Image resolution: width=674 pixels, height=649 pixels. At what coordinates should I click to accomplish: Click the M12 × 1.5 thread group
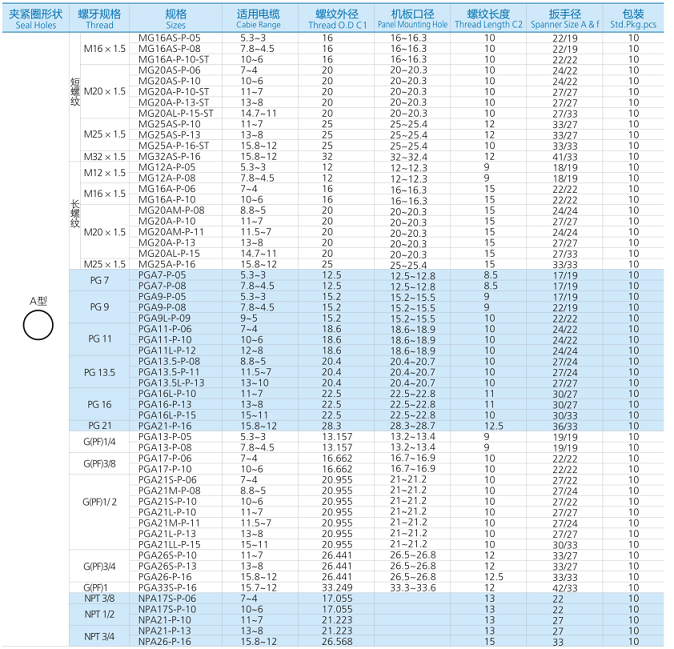pyautogui.click(x=104, y=172)
